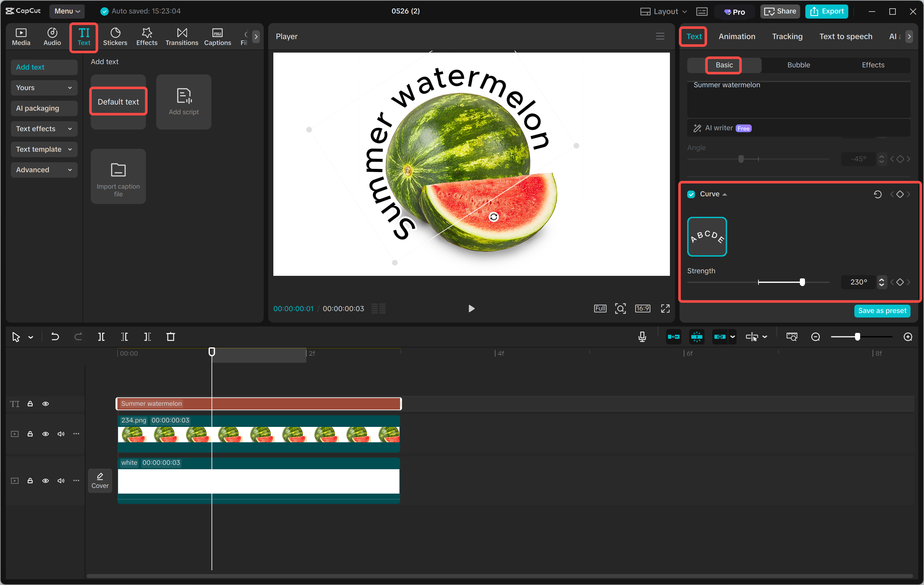924x585 pixels.
Task: Open the Stickers panel
Action: [115, 37]
